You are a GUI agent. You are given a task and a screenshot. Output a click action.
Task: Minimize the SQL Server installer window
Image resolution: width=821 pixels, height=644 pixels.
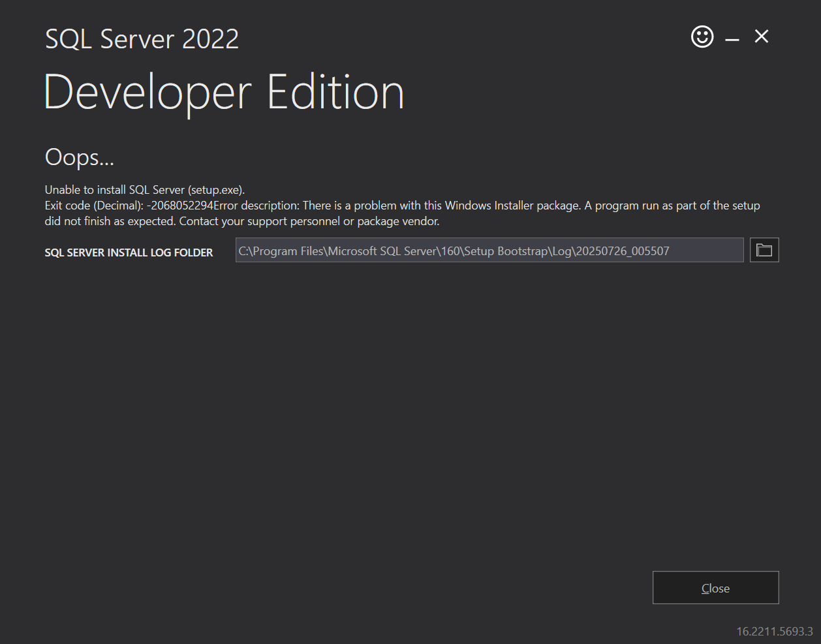[x=732, y=37]
